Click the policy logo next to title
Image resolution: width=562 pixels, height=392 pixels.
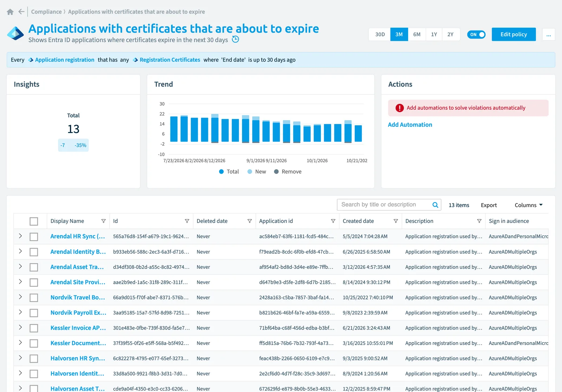click(15, 34)
